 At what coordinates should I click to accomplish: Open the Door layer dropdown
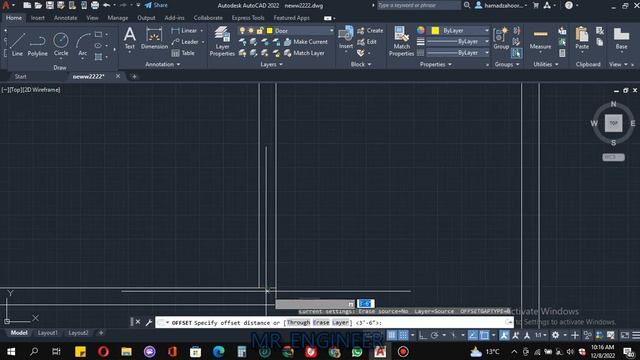[331, 31]
